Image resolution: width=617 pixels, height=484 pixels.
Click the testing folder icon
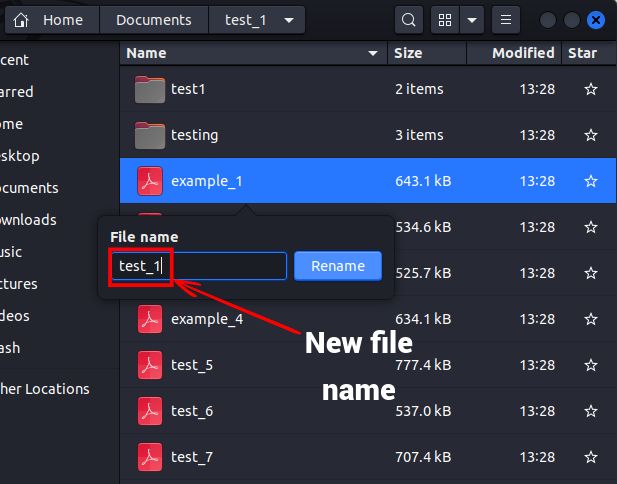(149, 135)
